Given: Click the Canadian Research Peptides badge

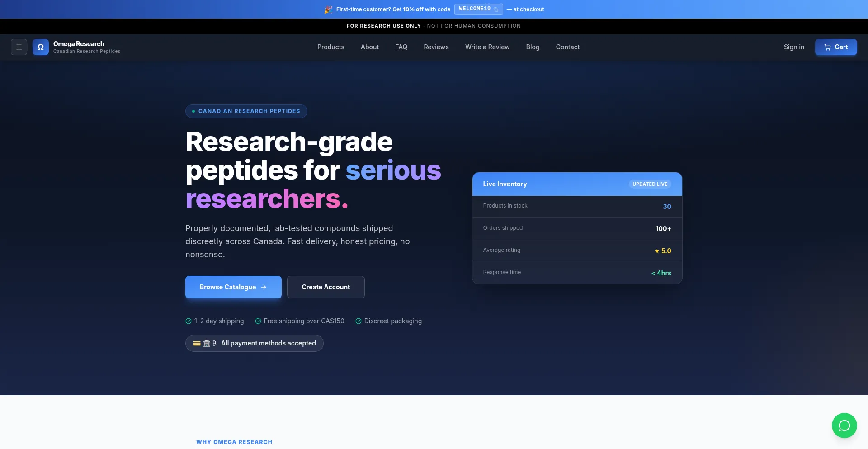Looking at the screenshot, I should [x=246, y=111].
